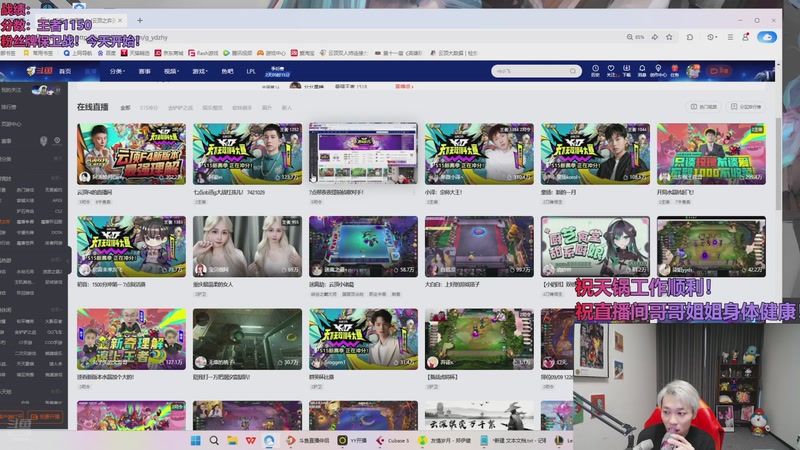Click the Douyu logo in the navigation bar
The height and width of the screenshot is (450, 800).
pyautogui.click(x=40, y=71)
